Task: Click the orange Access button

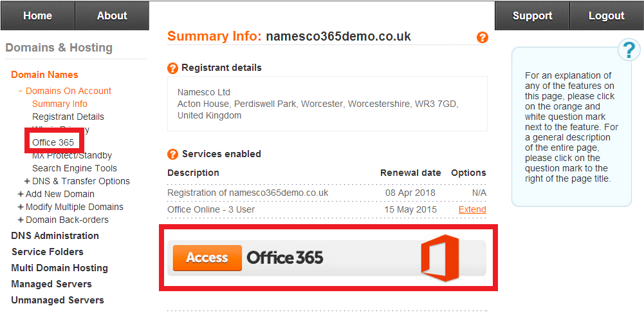Action: coord(207,258)
